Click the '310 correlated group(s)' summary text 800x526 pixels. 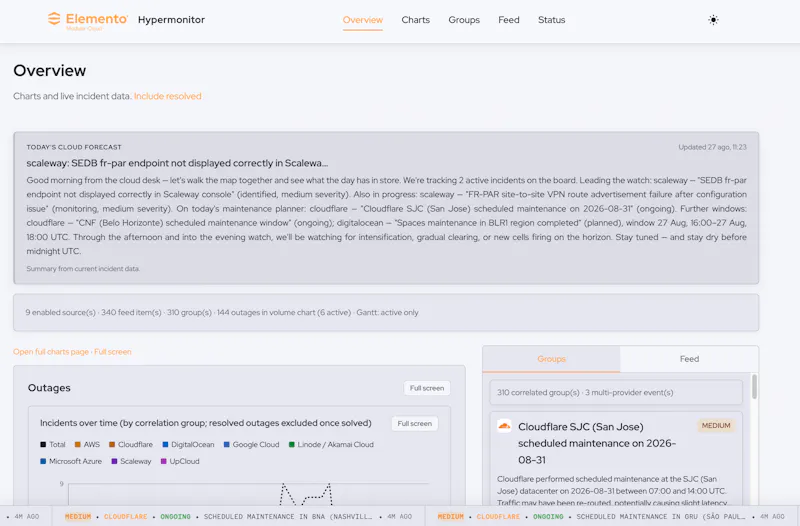tap(585, 393)
